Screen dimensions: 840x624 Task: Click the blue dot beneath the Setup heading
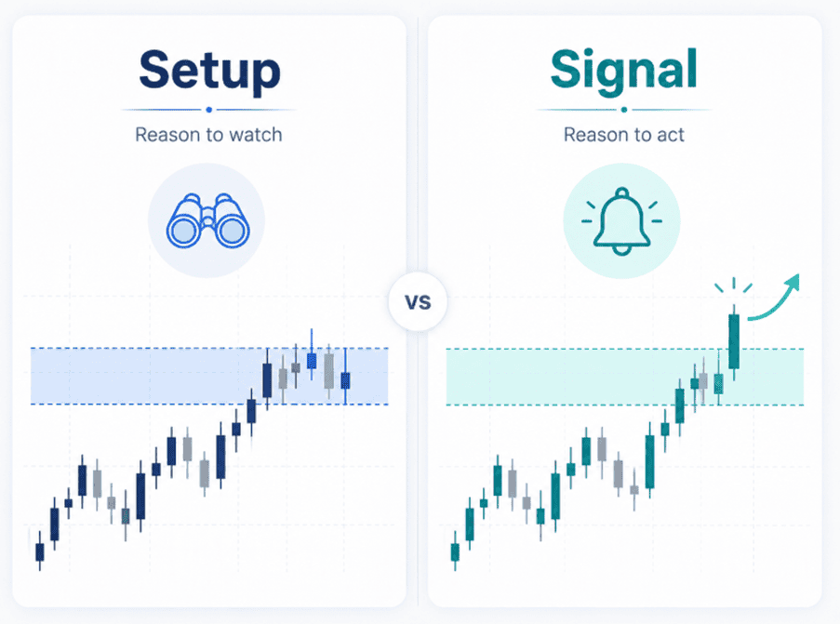pos(209,110)
